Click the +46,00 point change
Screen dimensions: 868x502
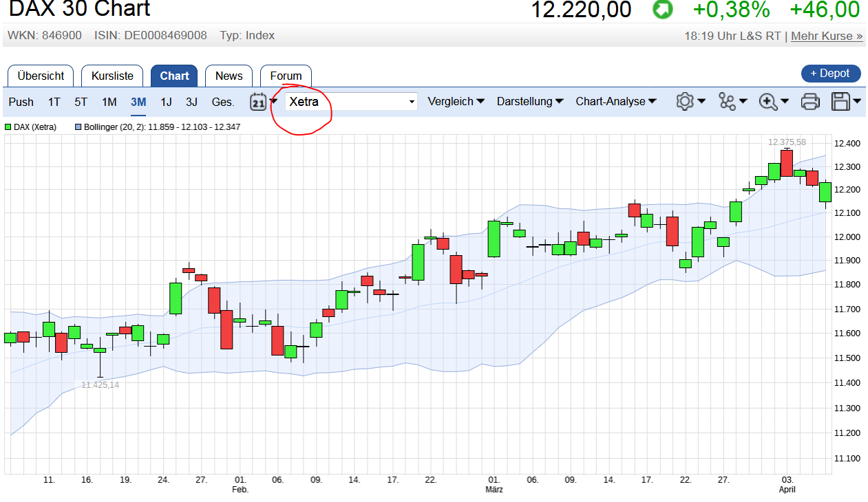(825, 10)
